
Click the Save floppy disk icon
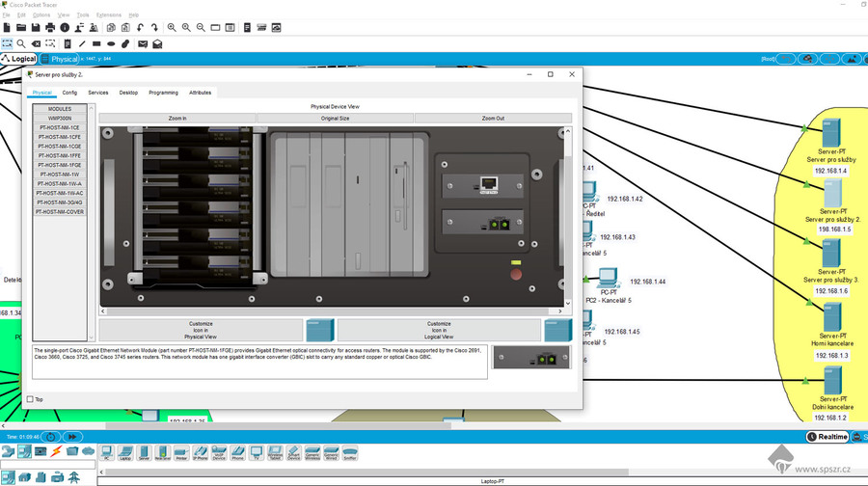click(36, 27)
